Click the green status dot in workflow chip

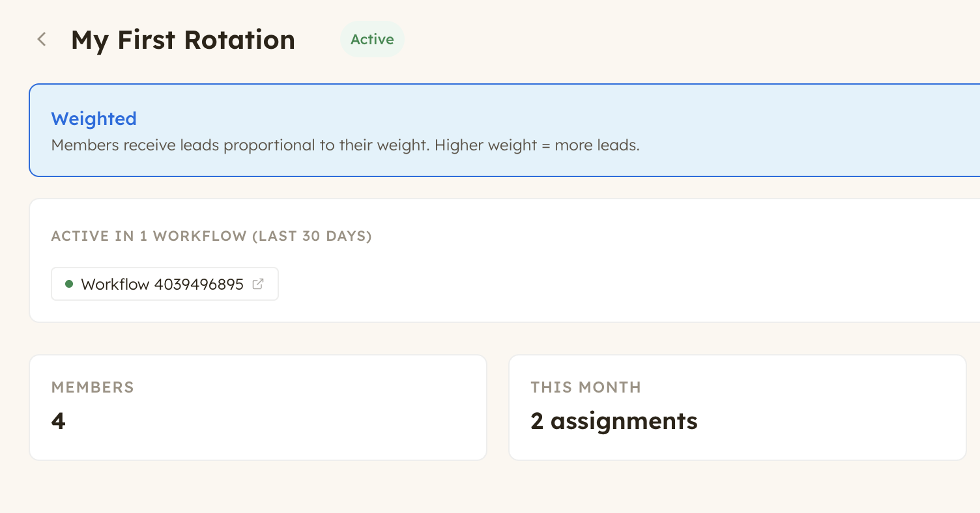[x=69, y=284]
